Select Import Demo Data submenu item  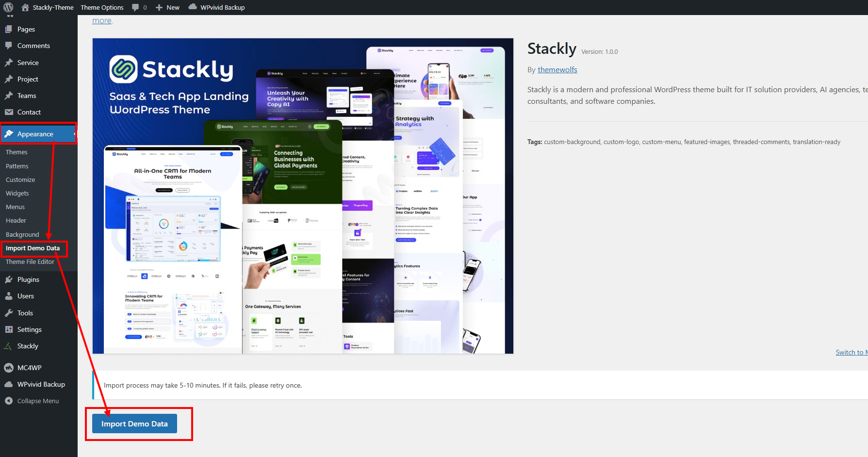[x=33, y=248]
